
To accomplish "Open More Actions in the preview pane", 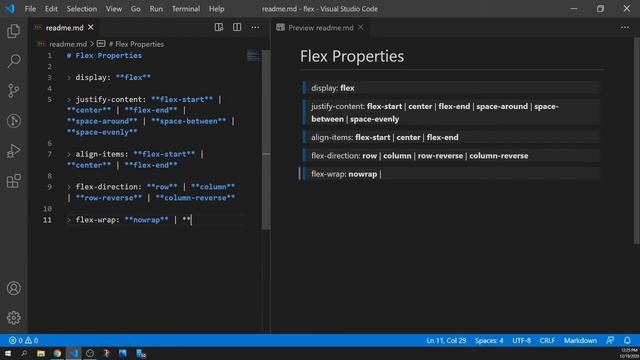I will (x=625, y=27).
